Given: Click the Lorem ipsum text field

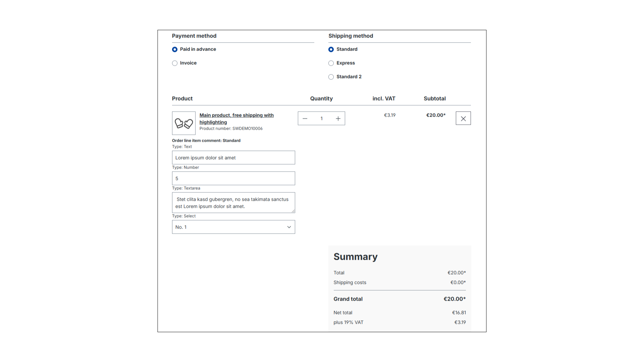Looking at the screenshot, I should point(233,158).
